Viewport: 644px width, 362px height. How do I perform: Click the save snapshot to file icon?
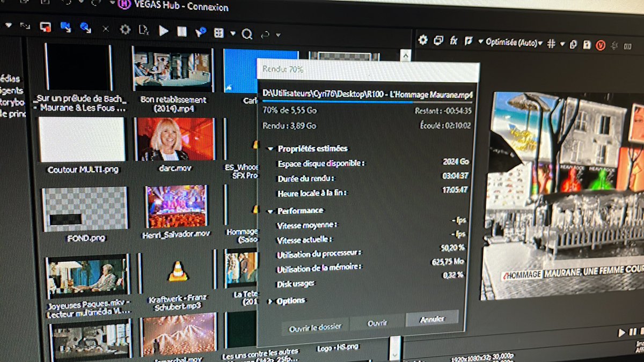[587, 45]
